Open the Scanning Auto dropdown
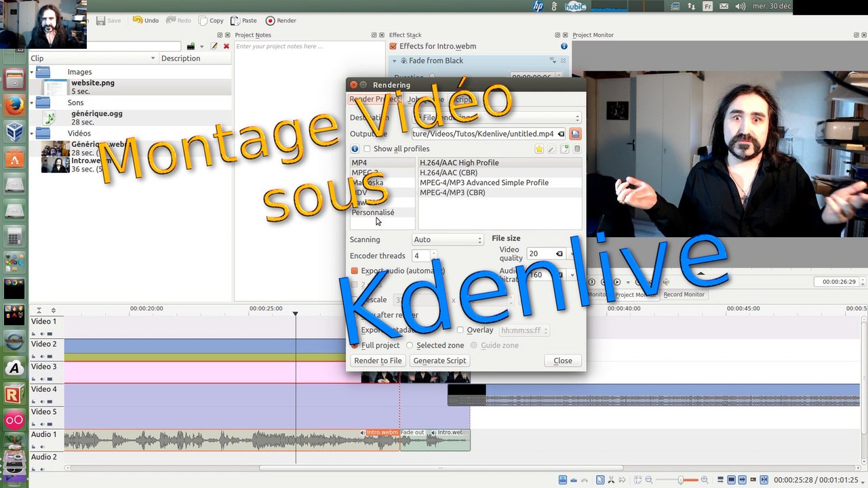This screenshot has width=868, height=488. tap(448, 239)
